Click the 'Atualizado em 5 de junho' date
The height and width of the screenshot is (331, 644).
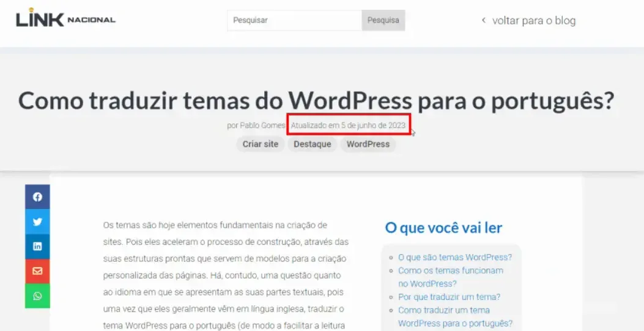point(348,125)
